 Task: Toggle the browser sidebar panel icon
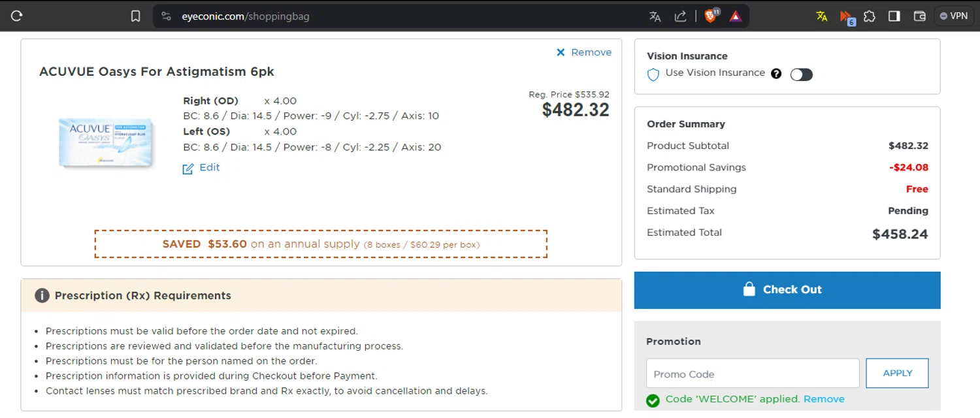(894, 16)
